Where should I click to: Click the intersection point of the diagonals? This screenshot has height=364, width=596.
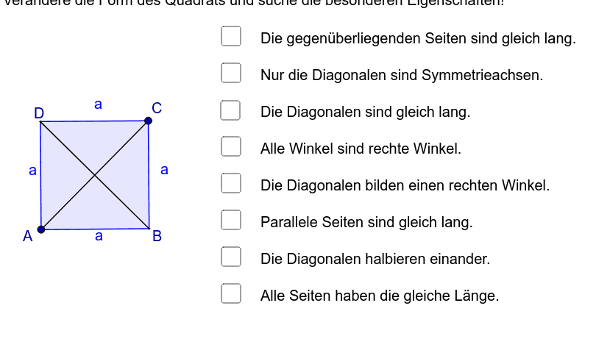95,175
